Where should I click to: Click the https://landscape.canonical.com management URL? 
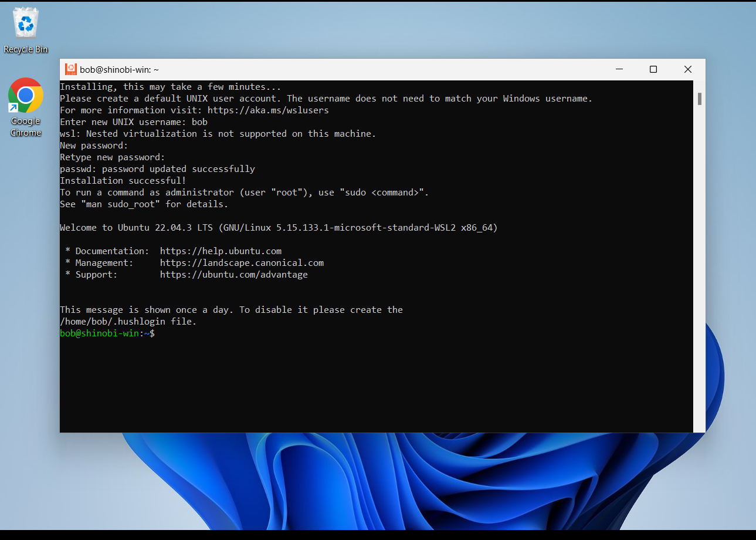pyautogui.click(x=242, y=263)
